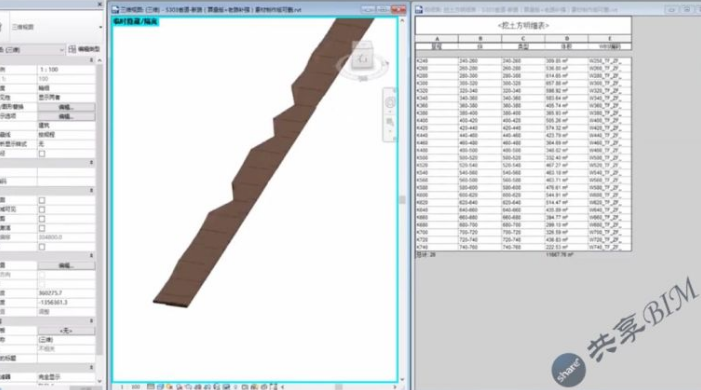Click the sun path icon on view control bar
This screenshot has height=390, width=701.
coord(169,386)
